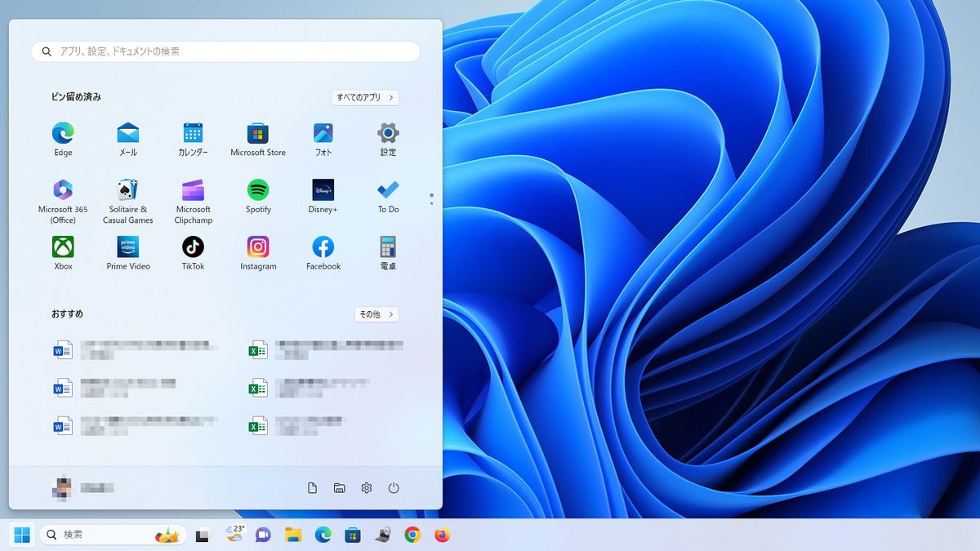
Task: Open the 電卓 calculator app
Action: pyautogui.click(x=388, y=253)
